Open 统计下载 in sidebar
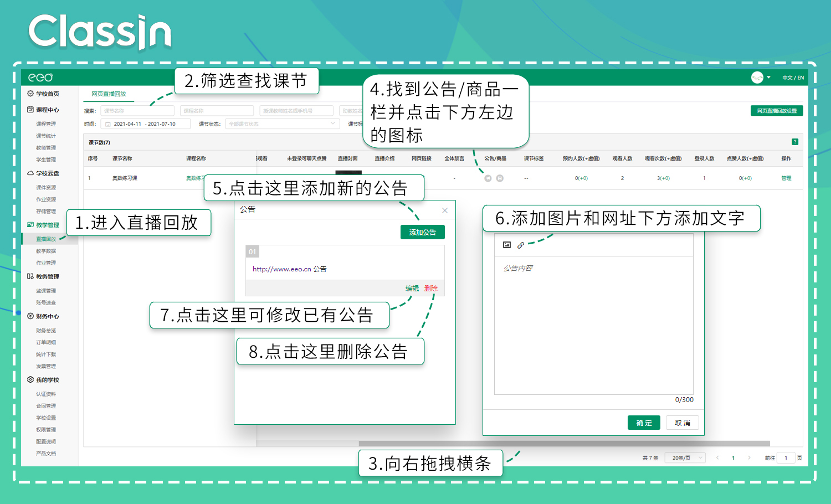Image resolution: width=831 pixels, height=504 pixels. (x=46, y=354)
